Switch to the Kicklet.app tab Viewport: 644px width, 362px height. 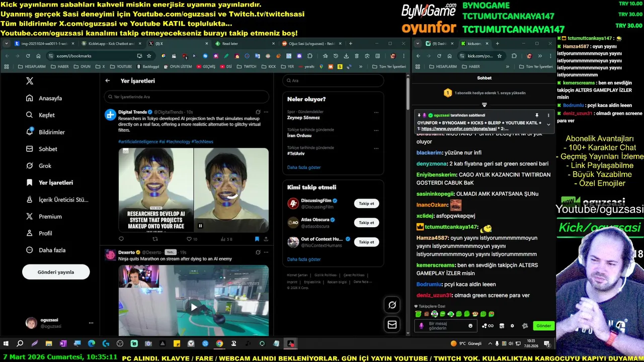pyautogui.click(x=112, y=44)
